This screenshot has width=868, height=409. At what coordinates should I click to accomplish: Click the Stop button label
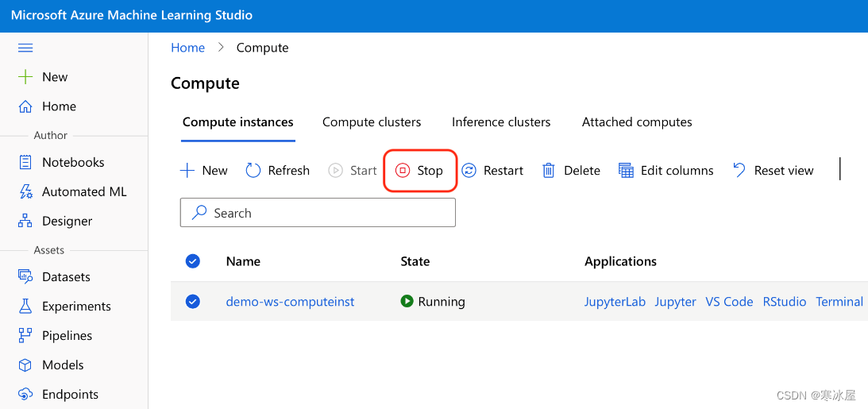coord(430,171)
